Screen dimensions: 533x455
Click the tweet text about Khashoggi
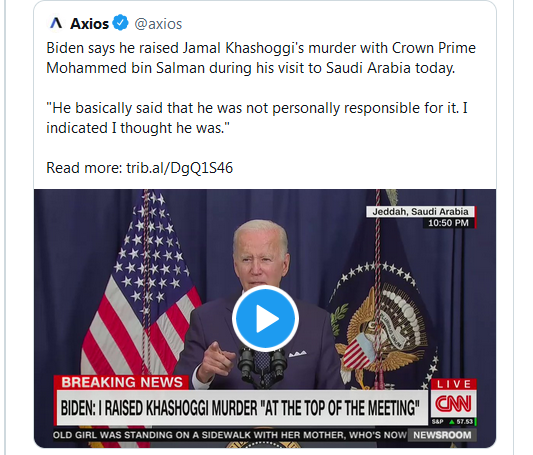pos(261,58)
